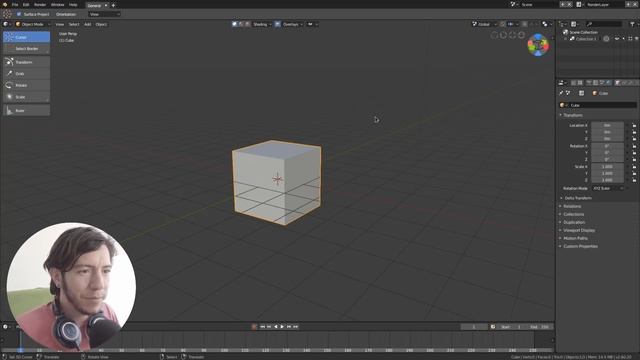Click the object name Cube field

(602, 105)
